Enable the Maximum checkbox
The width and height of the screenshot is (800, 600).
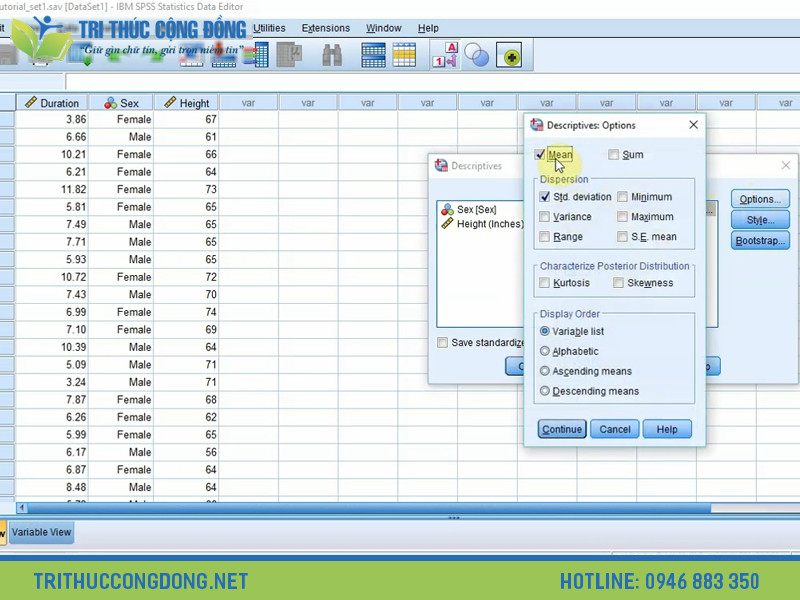[622, 217]
